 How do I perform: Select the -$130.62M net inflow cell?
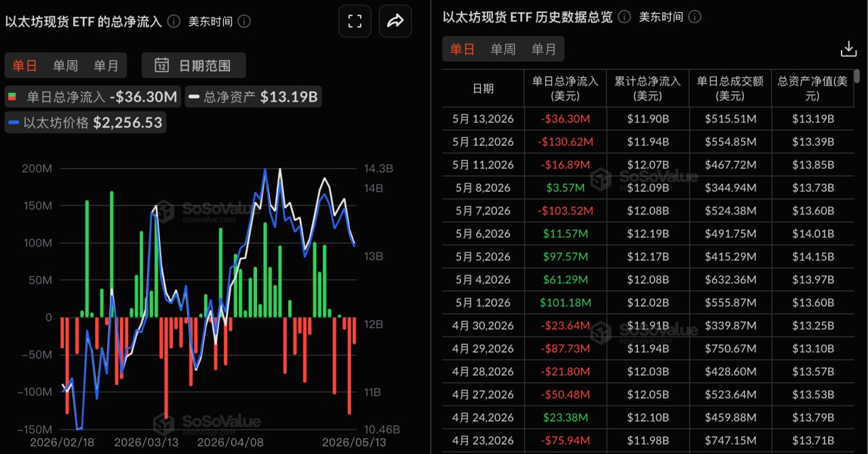(x=566, y=142)
